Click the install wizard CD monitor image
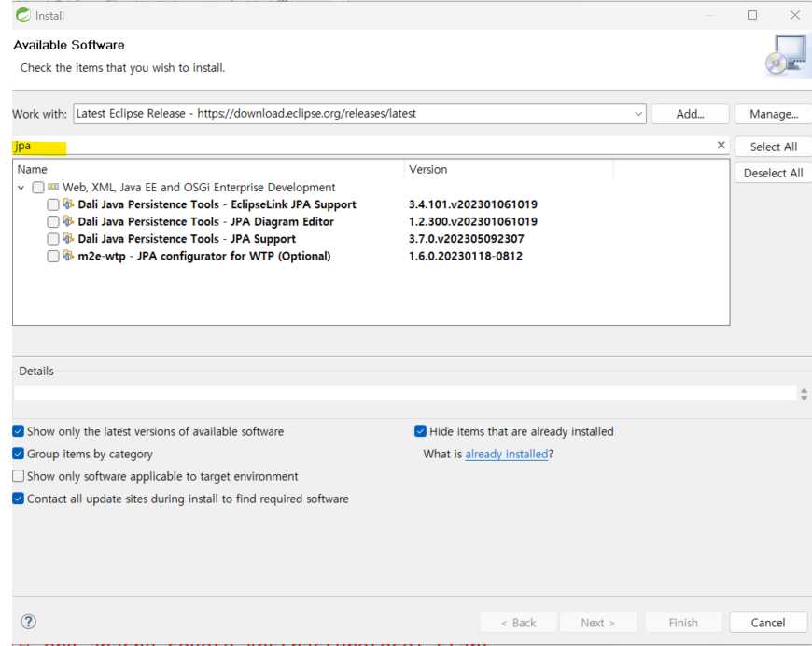This screenshot has height=646, width=812. tap(787, 56)
